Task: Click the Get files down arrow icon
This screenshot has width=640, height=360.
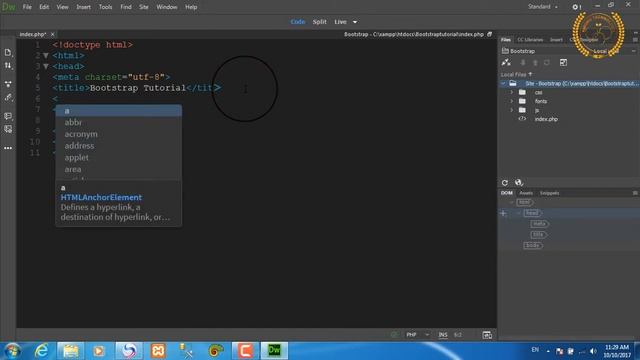Action: (x=522, y=62)
